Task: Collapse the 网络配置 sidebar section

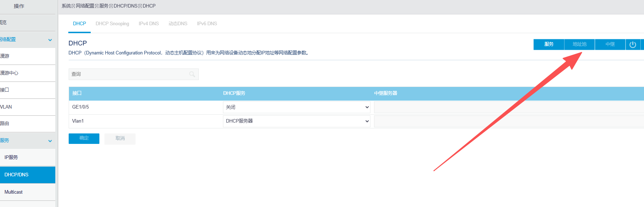Action: [x=50, y=40]
